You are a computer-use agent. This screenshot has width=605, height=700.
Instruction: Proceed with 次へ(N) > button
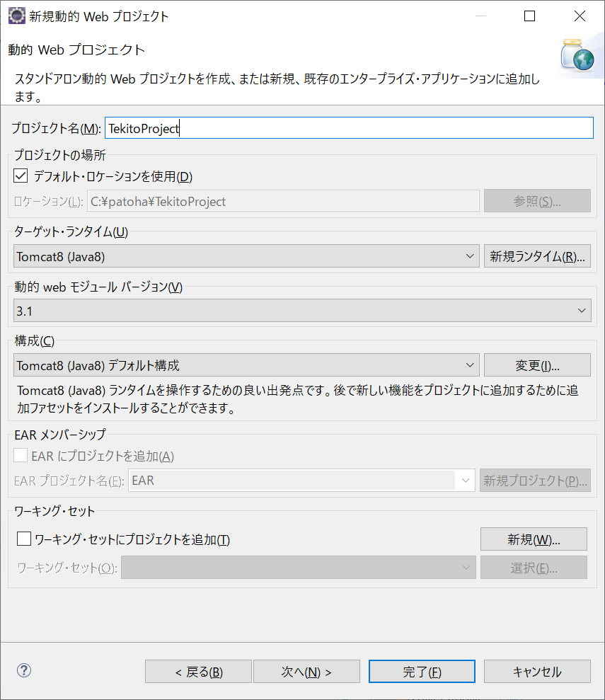pos(306,672)
